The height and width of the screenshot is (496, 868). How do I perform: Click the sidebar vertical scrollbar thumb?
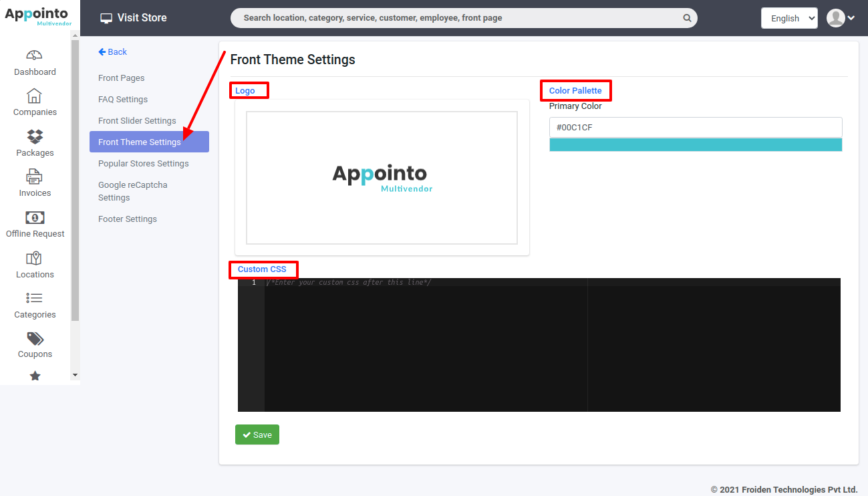(75, 180)
